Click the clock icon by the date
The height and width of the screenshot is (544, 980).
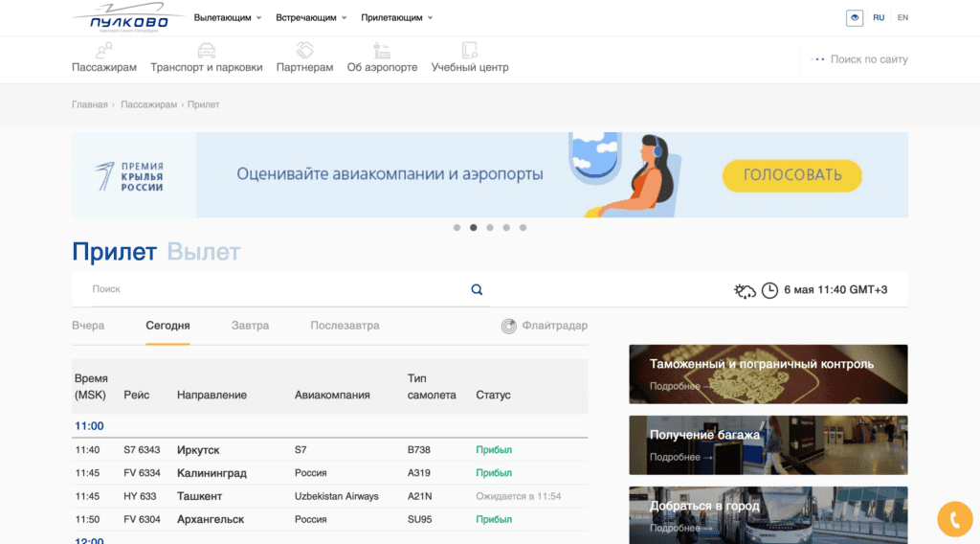tap(769, 290)
